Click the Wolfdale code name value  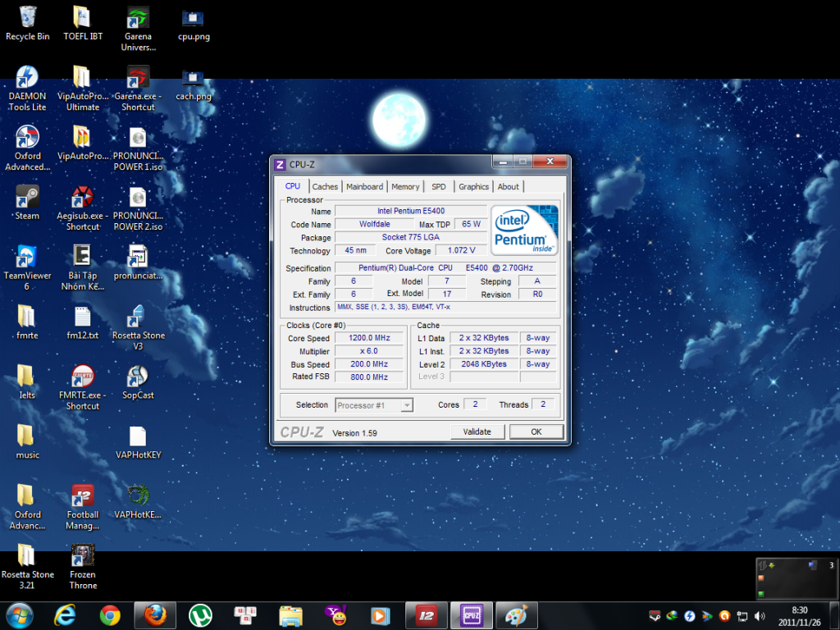[374, 224]
